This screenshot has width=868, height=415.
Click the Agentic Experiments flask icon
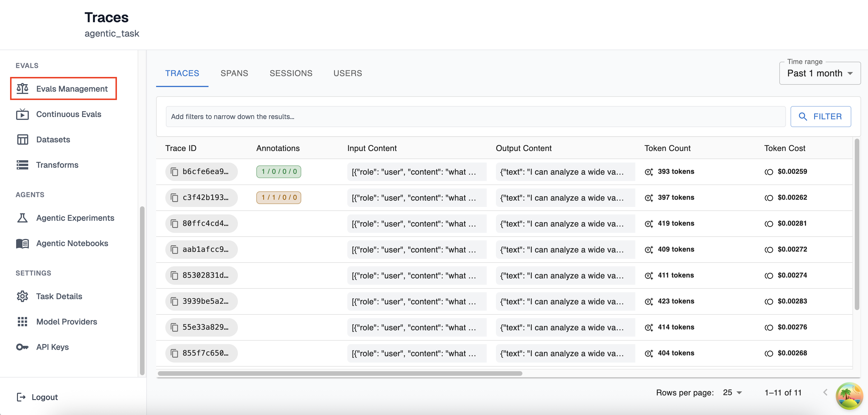click(22, 218)
